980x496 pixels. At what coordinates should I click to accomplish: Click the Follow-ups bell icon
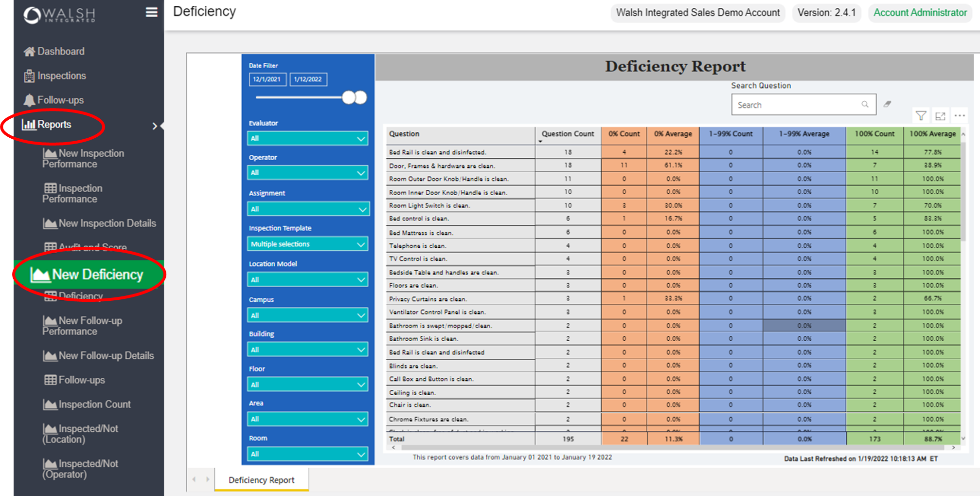coord(29,100)
